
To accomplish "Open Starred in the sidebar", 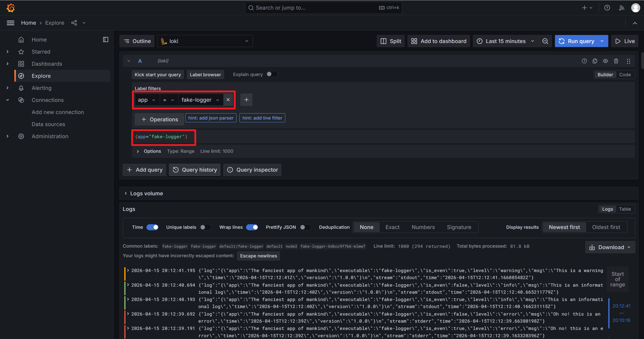I will click(41, 52).
